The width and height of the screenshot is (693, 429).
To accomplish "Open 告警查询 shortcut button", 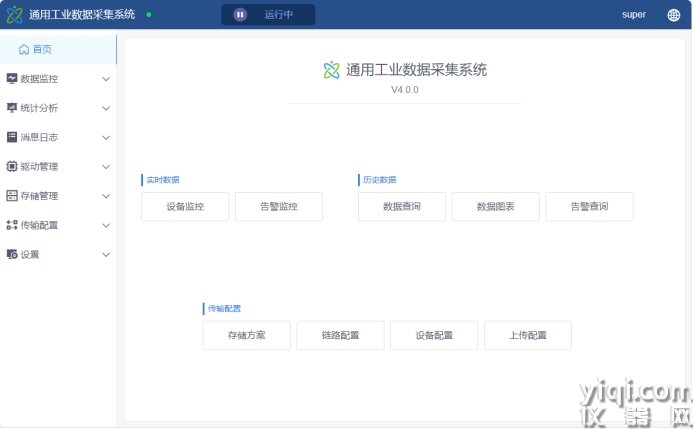I will point(590,206).
